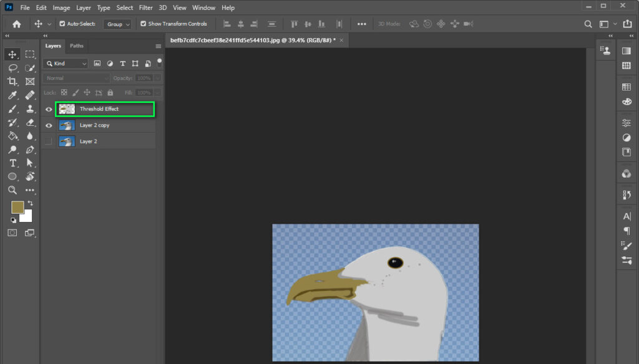Switch to the Paths tab
This screenshot has width=639, height=364.
tap(76, 45)
